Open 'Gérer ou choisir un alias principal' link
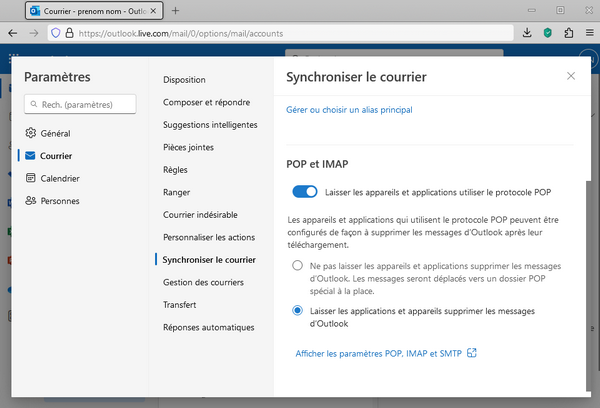Image resolution: width=600 pixels, height=408 pixels. (x=349, y=109)
